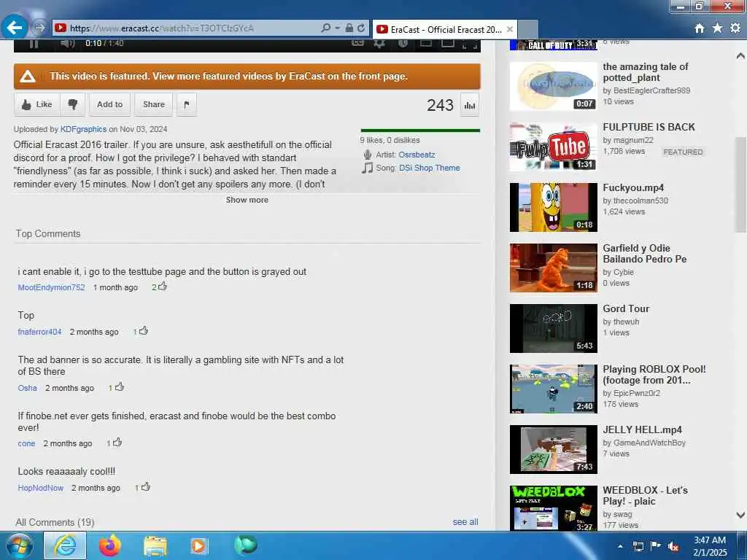Screen dimensions: 747x560
Task: Click the page scrollbar up arrow
Action: point(740,55)
